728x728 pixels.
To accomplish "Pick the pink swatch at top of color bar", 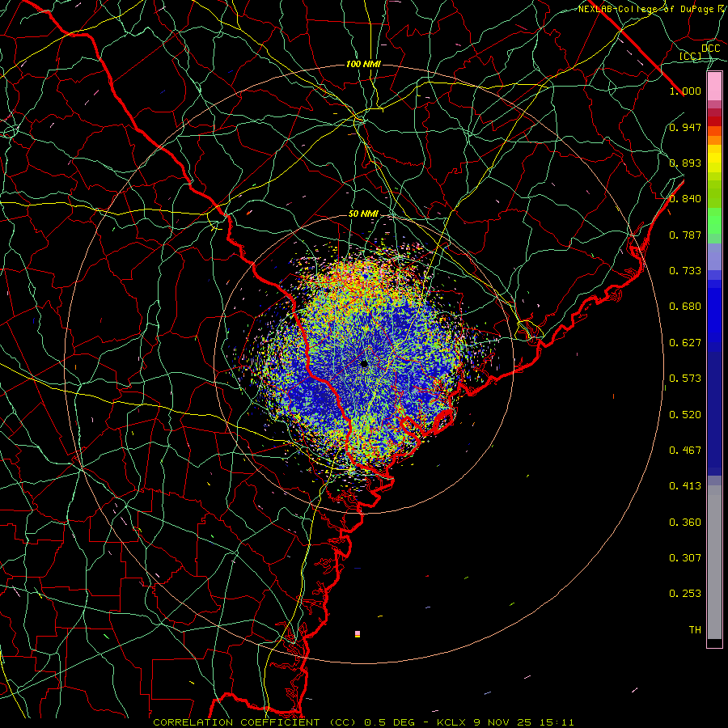I will pos(714,87).
